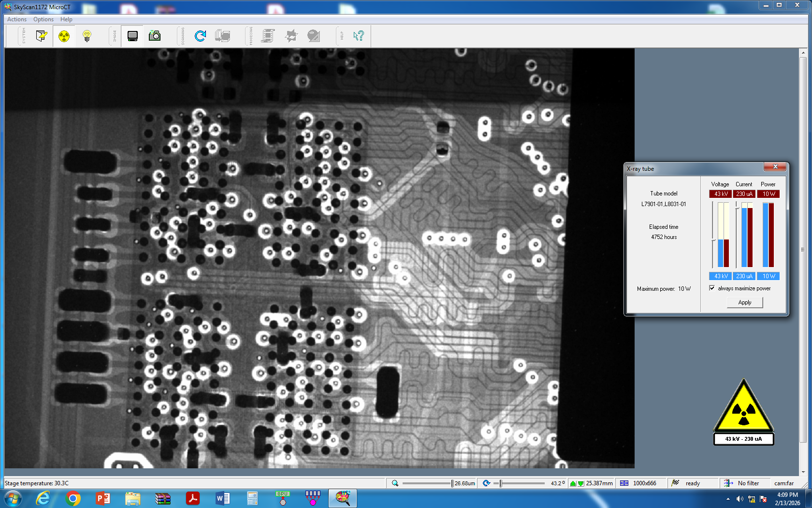
Task: Click the light bulb toolbar icon
Action: pos(87,36)
